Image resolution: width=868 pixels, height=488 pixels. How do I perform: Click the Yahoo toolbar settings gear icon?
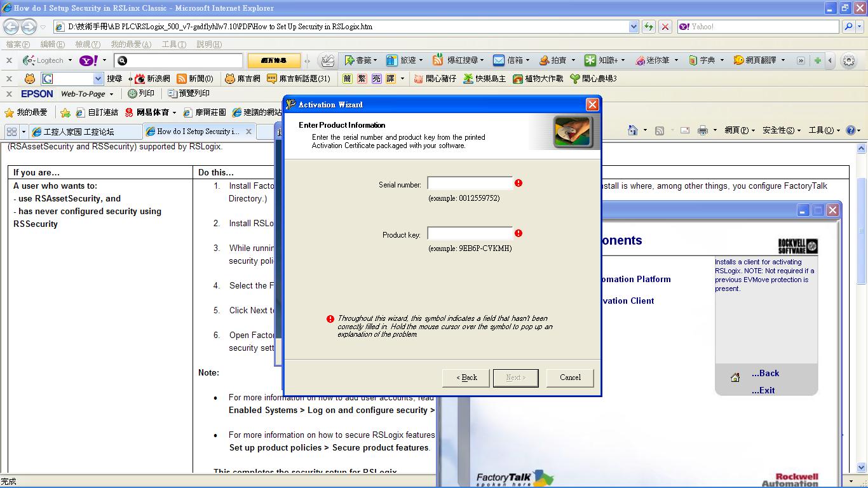[848, 60]
